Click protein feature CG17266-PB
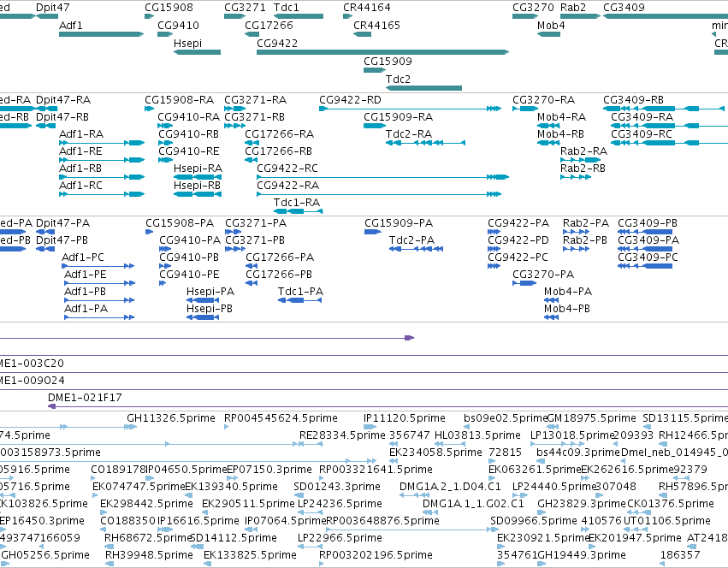 click(x=252, y=283)
